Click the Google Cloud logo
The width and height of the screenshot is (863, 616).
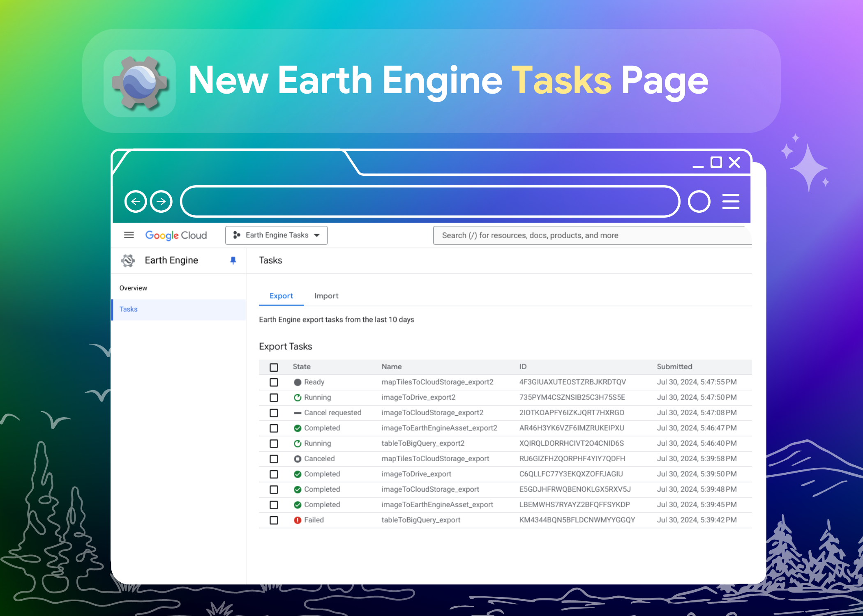coord(176,235)
